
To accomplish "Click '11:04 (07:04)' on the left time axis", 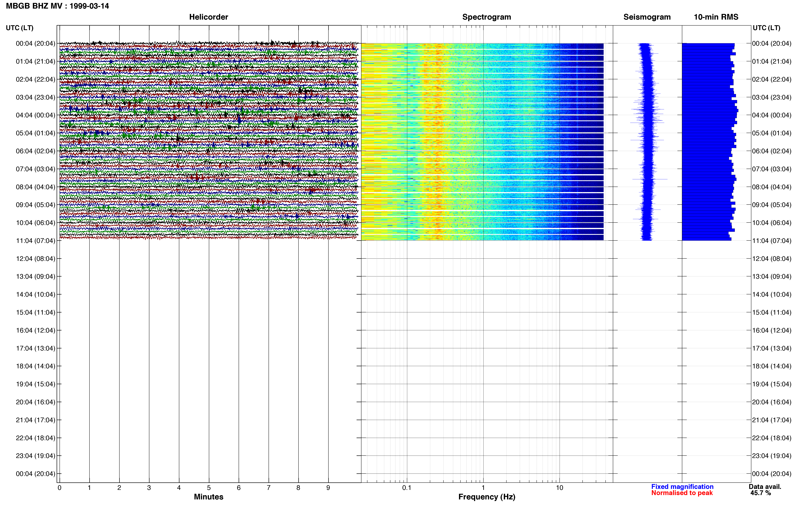I will pos(36,241).
